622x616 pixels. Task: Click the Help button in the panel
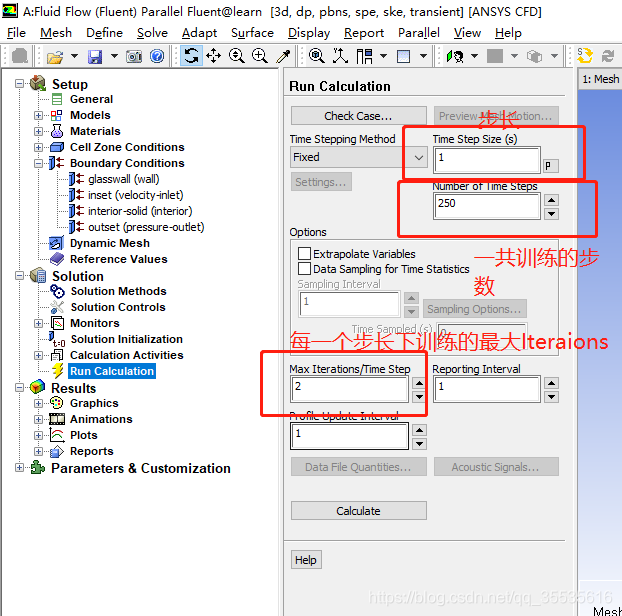[306, 560]
